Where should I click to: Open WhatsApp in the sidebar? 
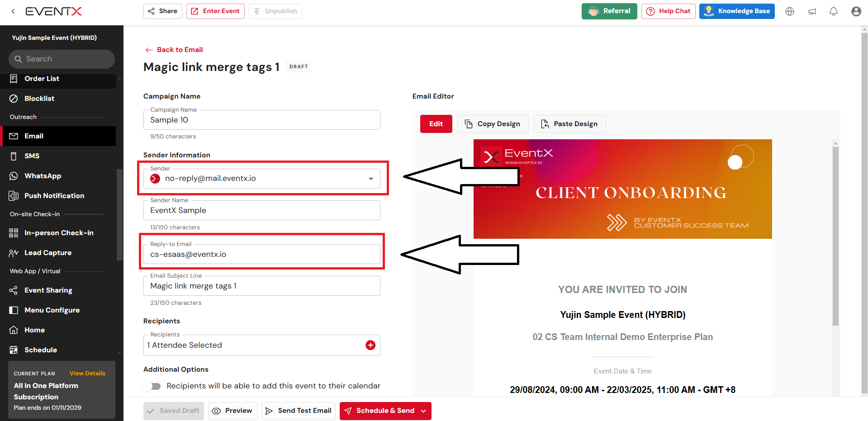43,176
